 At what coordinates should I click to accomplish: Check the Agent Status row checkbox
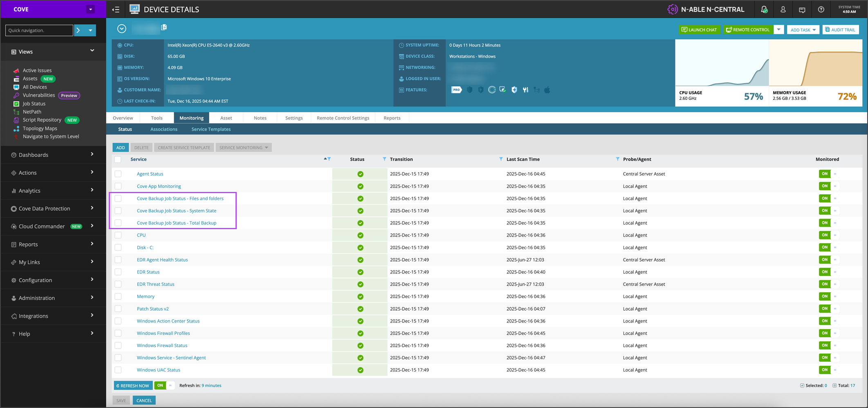click(118, 174)
